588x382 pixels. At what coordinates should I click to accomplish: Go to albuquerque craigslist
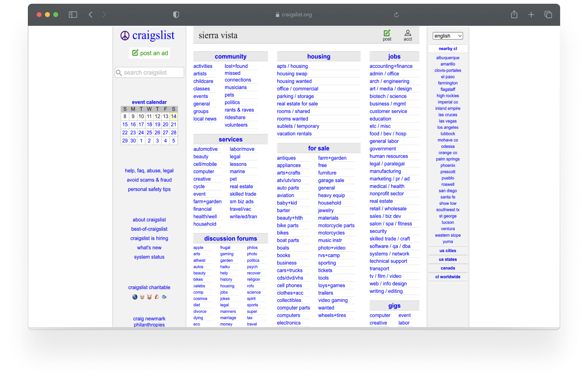[x=448, y=58]
